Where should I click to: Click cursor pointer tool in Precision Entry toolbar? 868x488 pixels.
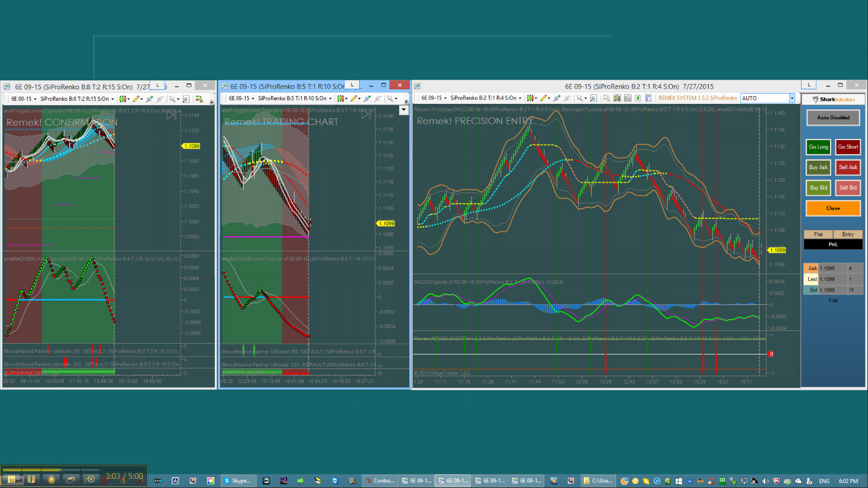[579, 98]
